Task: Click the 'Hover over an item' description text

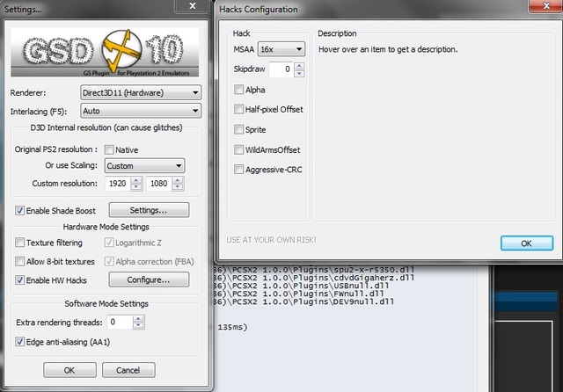Action: click(x=388, y=49)
